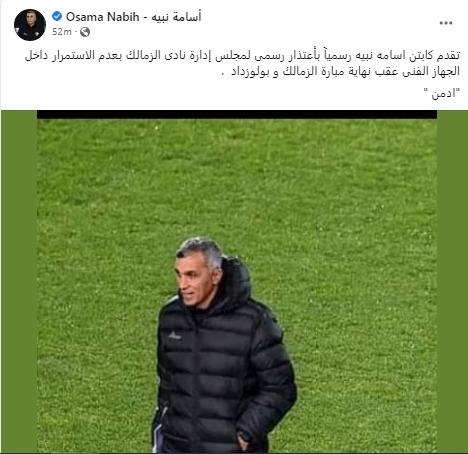Screen dimensions: 468x454
Task: Click the small logo on the black jacket
Action: click(175, 336)
